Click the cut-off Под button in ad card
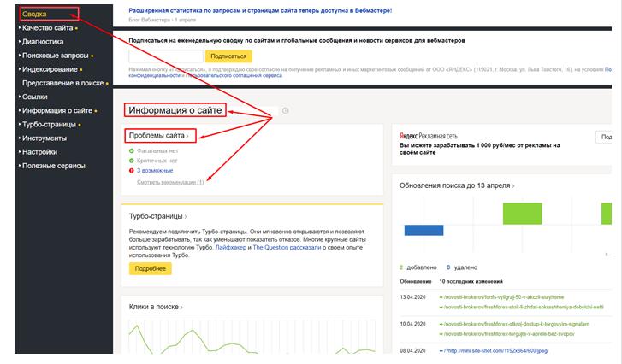The height and width of the screenshot is (364, 622). (x=604, y=137)
